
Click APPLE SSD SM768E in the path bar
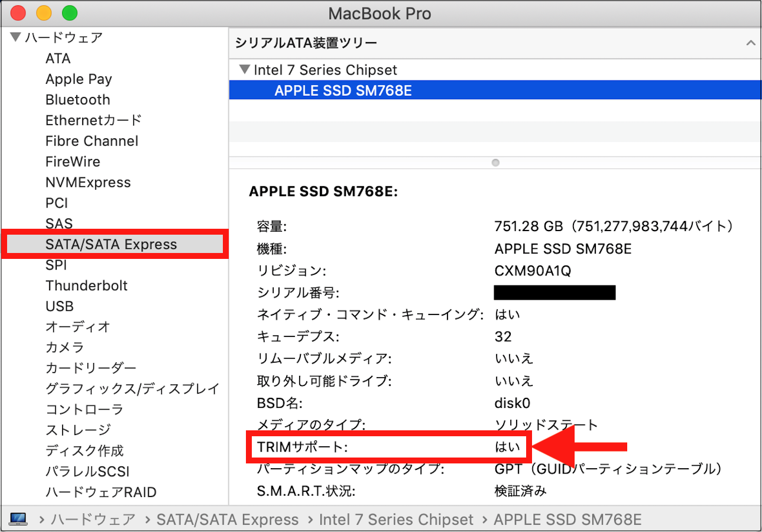568,520
